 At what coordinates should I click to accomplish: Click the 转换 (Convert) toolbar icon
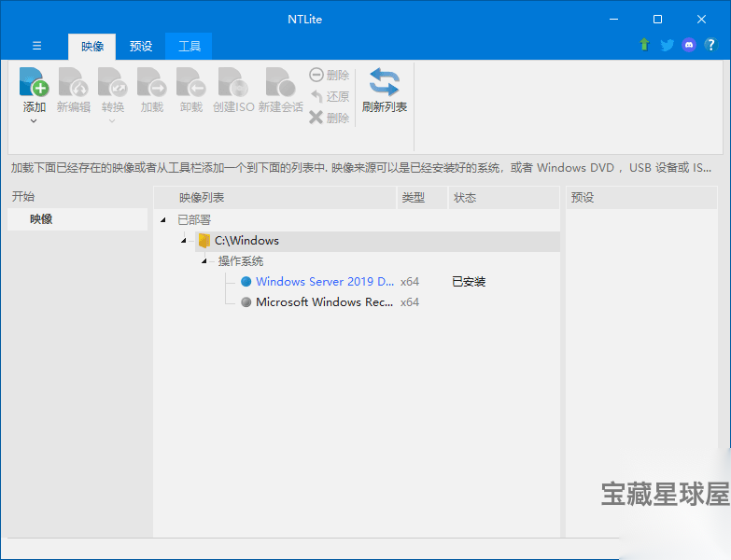click(112, 82)
